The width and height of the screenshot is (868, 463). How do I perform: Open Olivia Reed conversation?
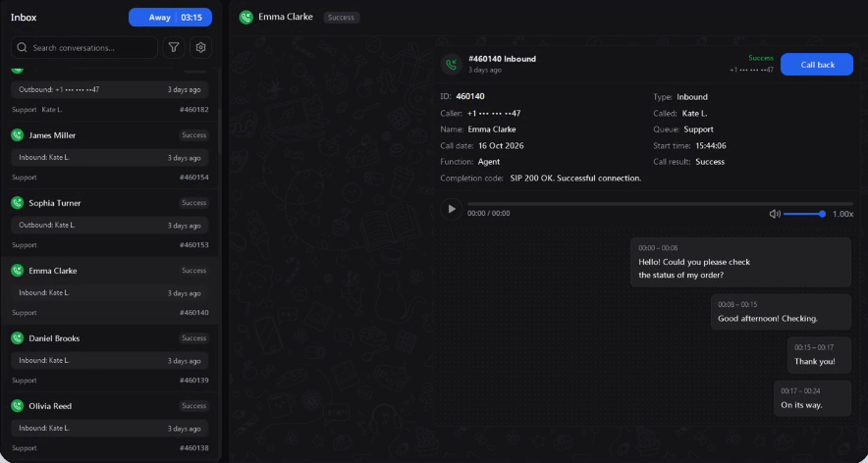pos(110,426)
